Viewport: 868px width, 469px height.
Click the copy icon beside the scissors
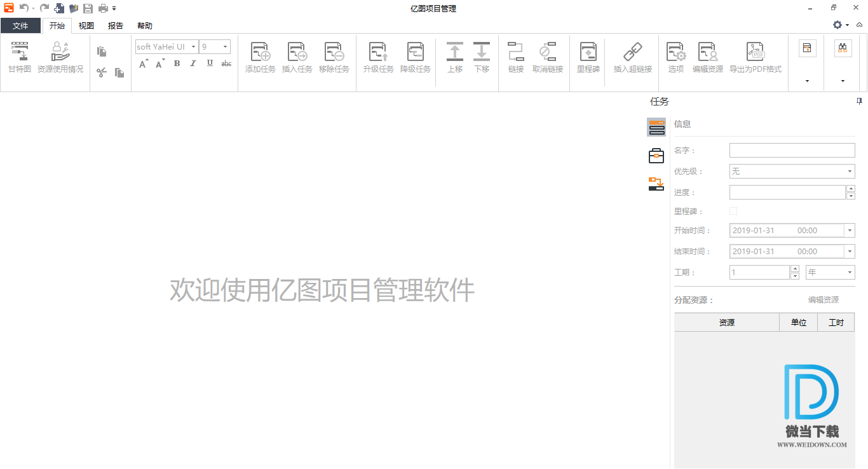coord(119,72)
